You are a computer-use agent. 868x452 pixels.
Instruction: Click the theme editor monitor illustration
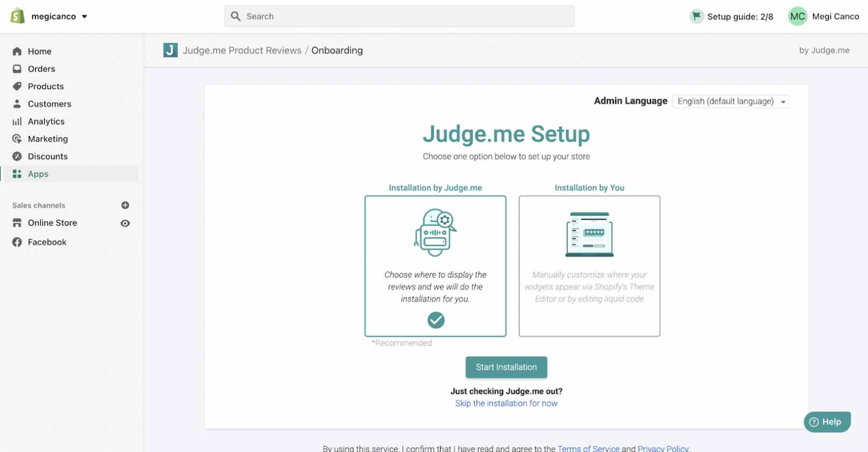[x=589, y=235]
